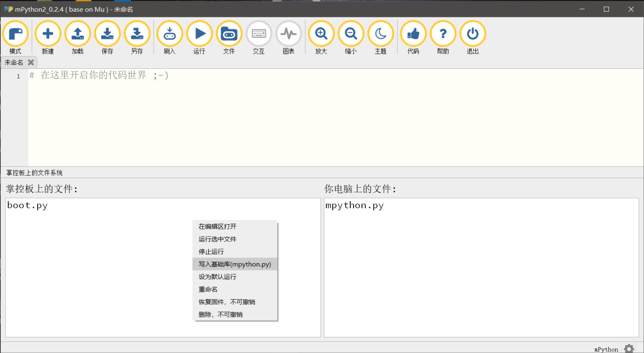The image size is (644, 353).
Task: Click into the code editor comment line
Action: point(99,75)
